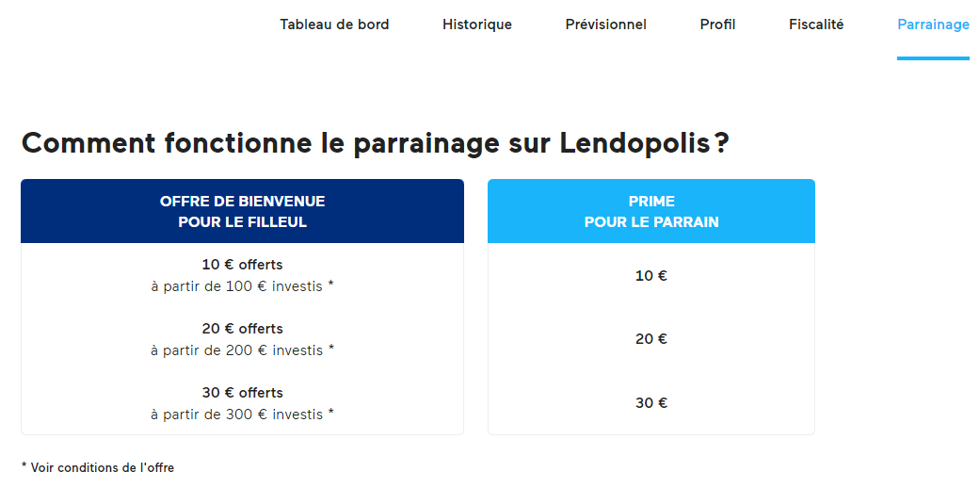The image size is (980, 488).
Task: Click the à partir de 200 € investis text
Action: click(x=243, y=350)
